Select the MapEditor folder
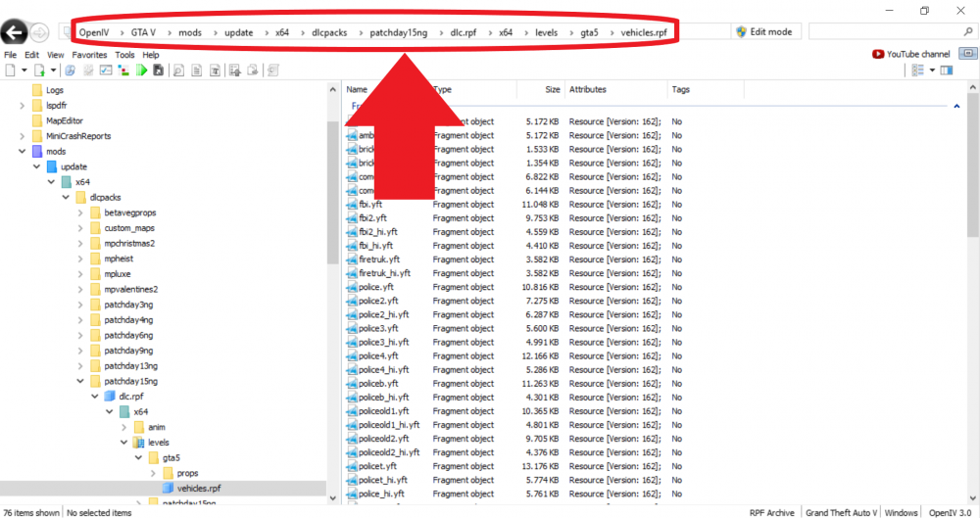 click(65, 120)
